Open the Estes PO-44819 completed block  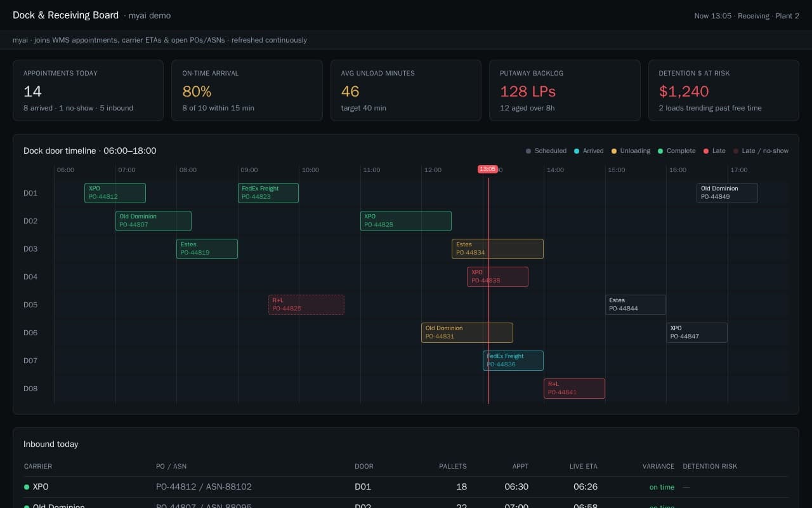(x=207, y=249)
